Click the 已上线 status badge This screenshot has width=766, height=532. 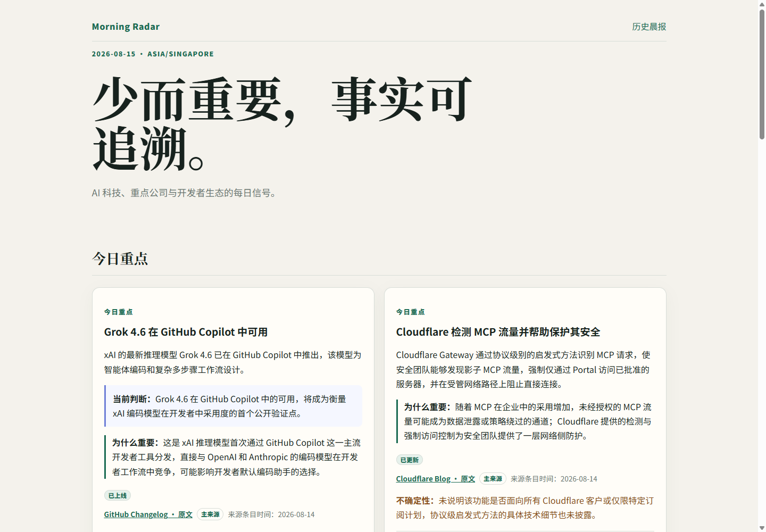click(118, 496)
